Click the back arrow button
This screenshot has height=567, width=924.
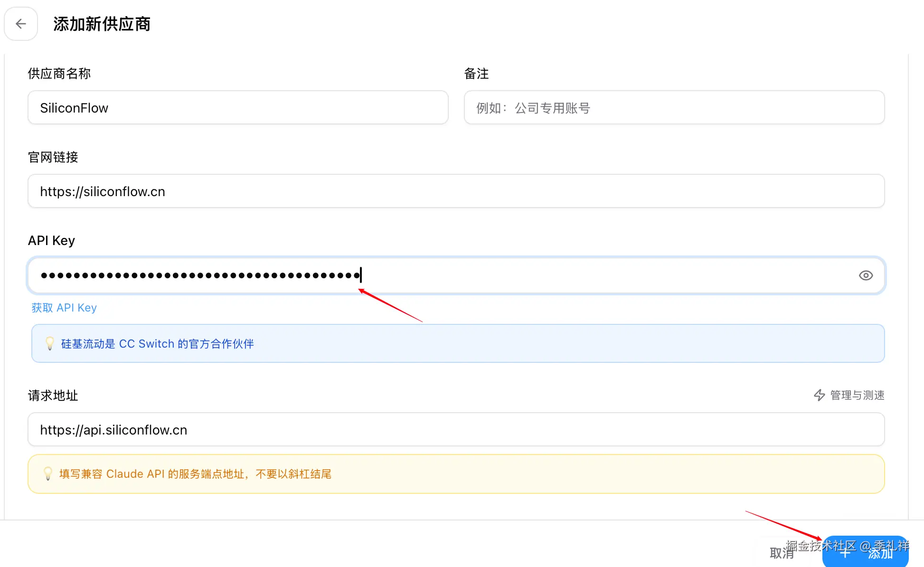(21, 24)
